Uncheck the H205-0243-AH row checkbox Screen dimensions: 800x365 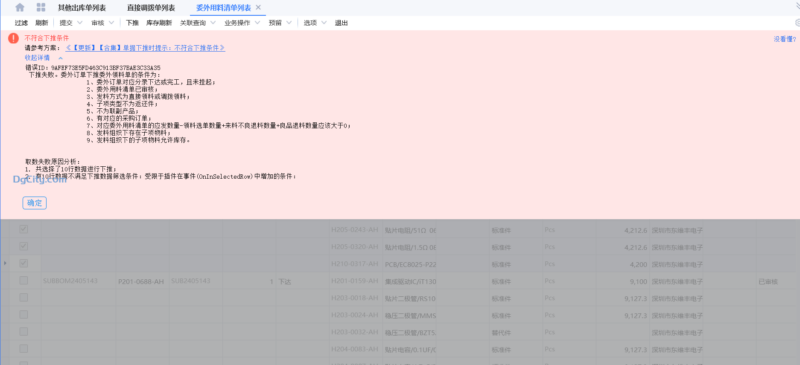pos(23,229)
